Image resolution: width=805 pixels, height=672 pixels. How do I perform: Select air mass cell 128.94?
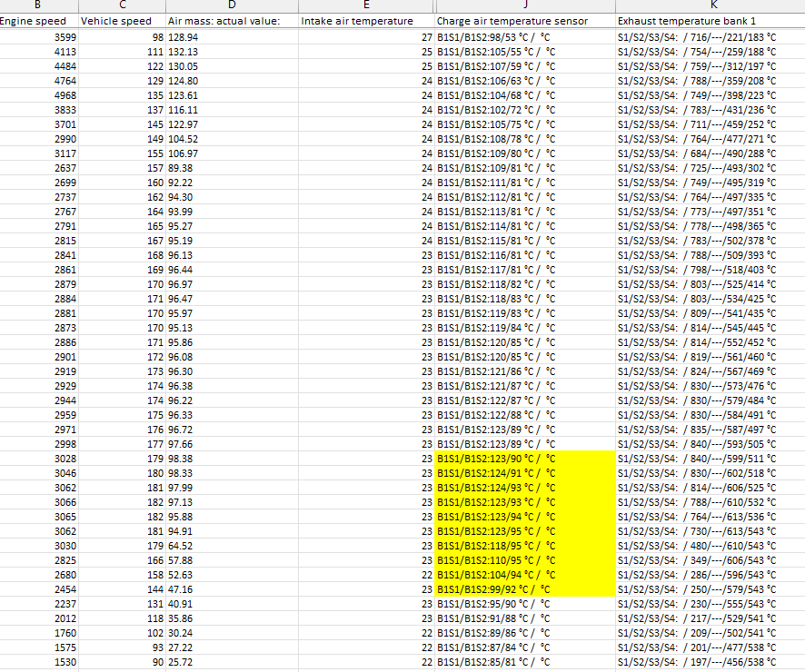click(x=232, y=37)
